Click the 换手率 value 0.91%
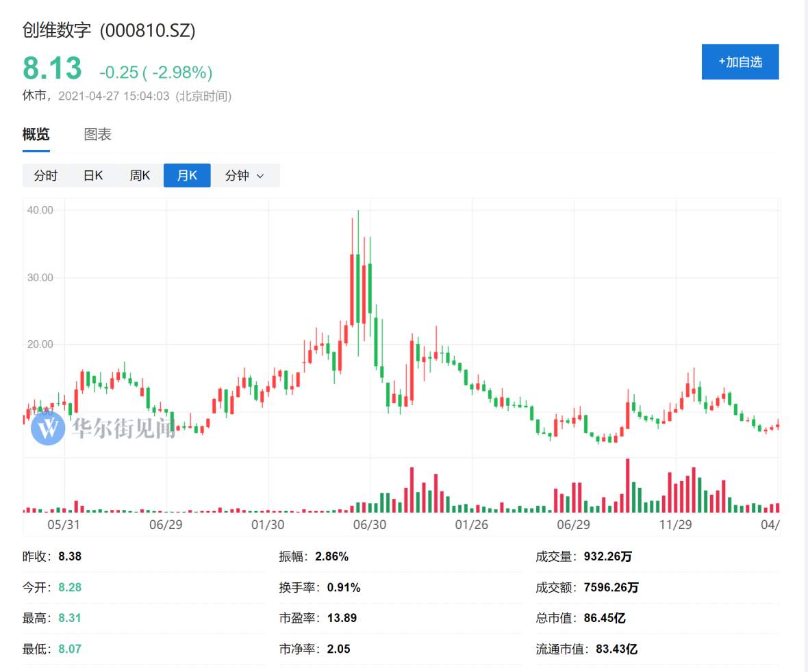 (344, 588)
